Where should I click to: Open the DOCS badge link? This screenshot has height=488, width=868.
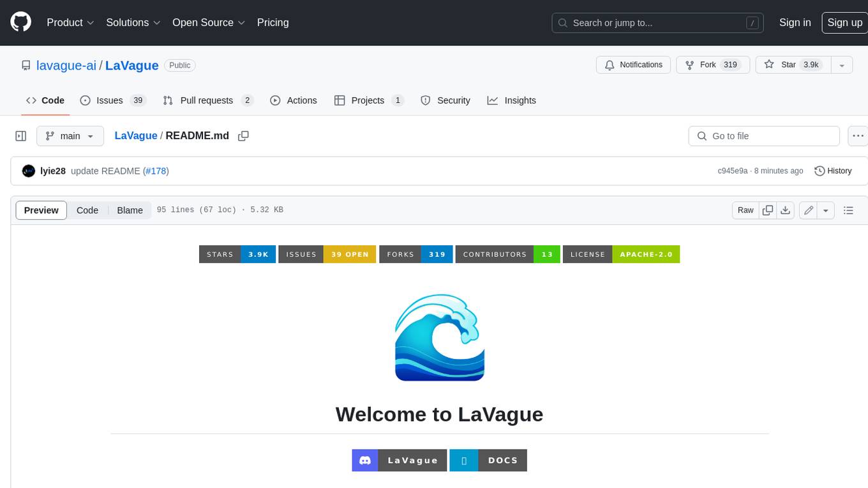[488, 461]
